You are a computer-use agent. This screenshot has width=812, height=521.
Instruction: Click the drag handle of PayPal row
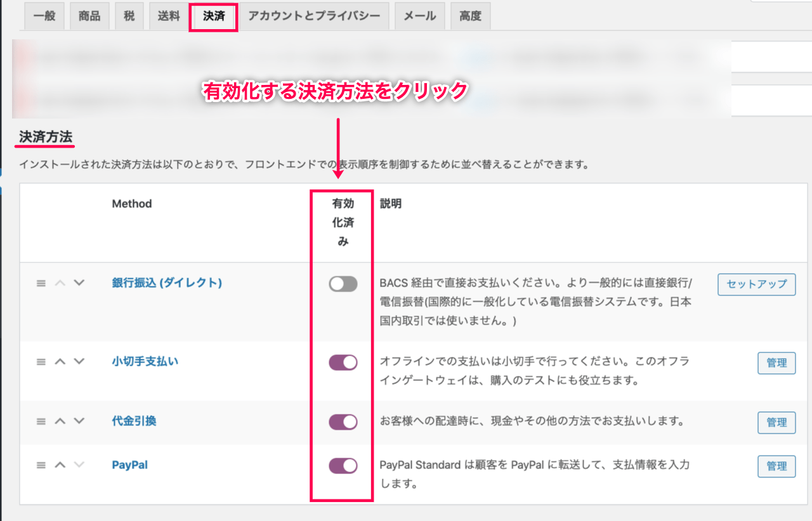click(41, 465)
